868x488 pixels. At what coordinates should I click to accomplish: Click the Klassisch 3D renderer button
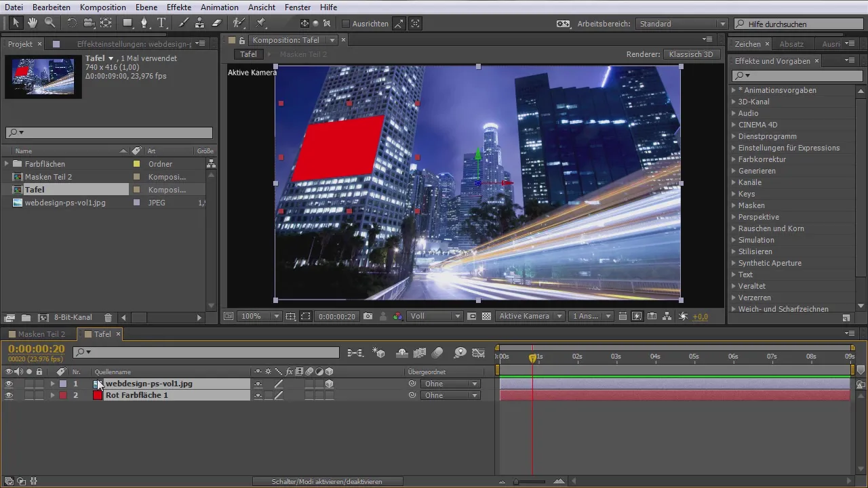(x=691, y=54)
